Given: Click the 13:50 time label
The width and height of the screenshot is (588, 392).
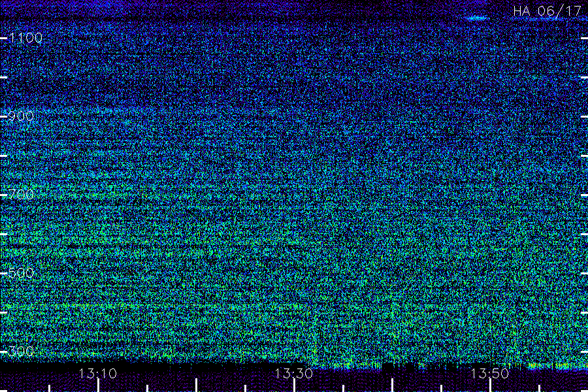Looking at the screenshot, I should point(489,373).
